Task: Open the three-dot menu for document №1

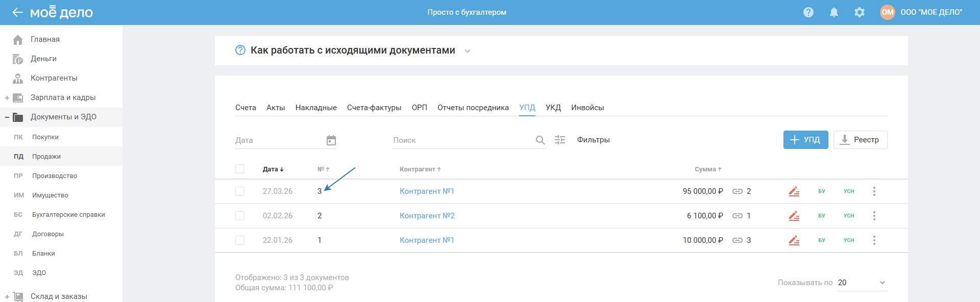Action: [874, 240]
